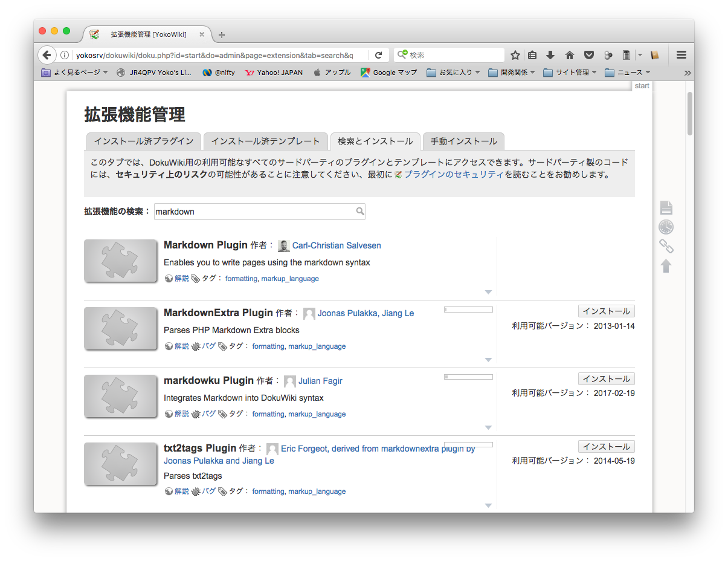Go to the browser home icon
The image size is (728, 561).
tap(569, 55)
